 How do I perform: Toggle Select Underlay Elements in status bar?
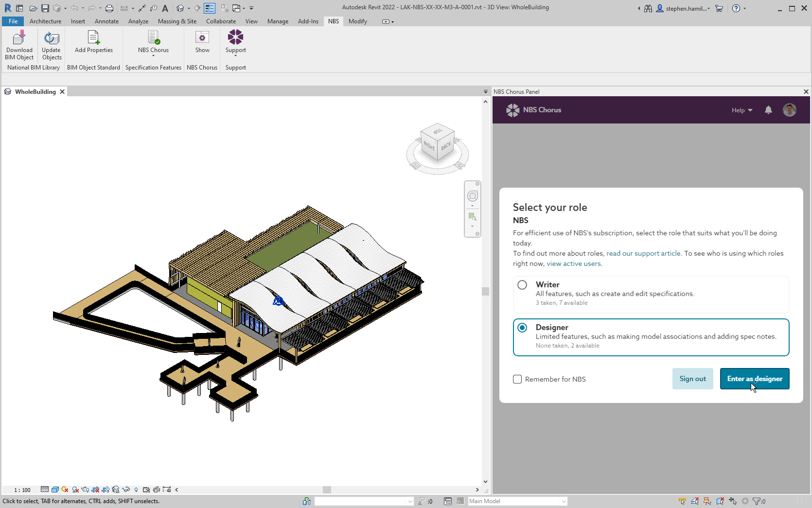[695, 501]
